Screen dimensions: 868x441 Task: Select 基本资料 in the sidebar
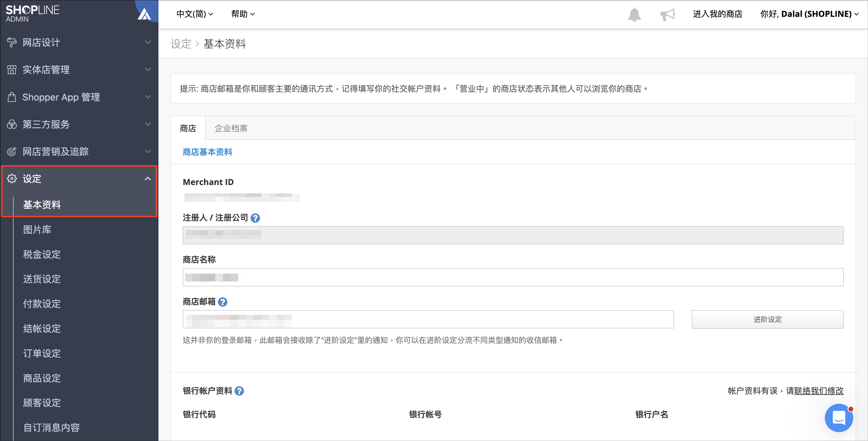(42, 205)
